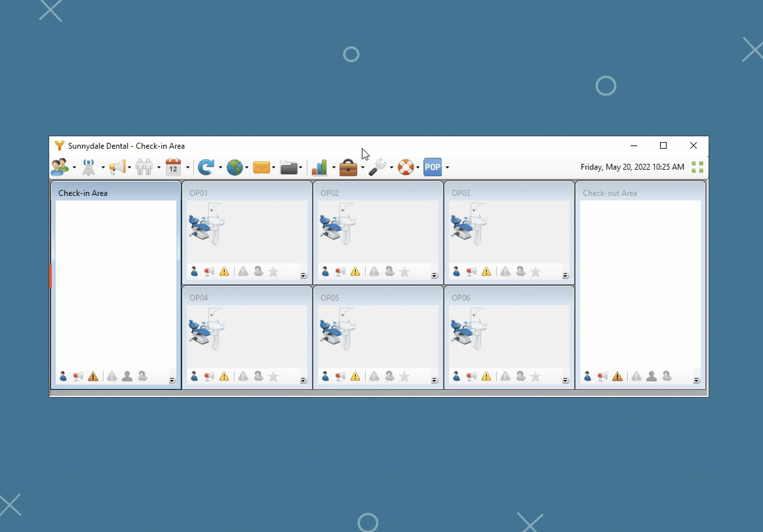Expand the envelope dropdown arrow

point(273,168)
